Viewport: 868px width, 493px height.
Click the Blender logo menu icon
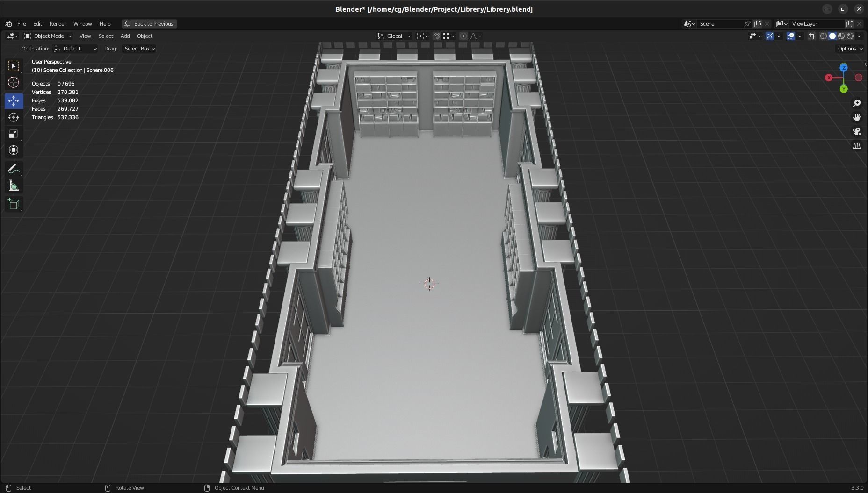click(x=8, y=24)
